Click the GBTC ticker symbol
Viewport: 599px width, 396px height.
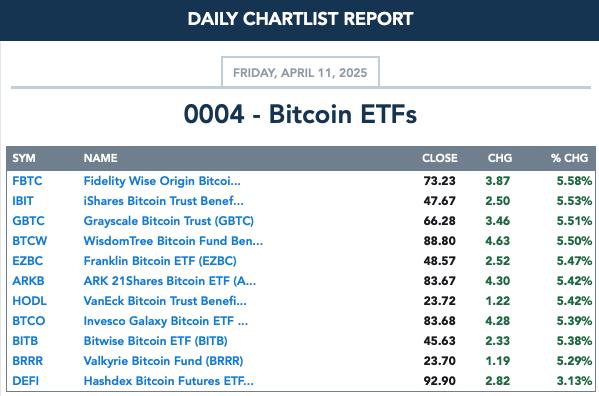[x=28, y=221]
